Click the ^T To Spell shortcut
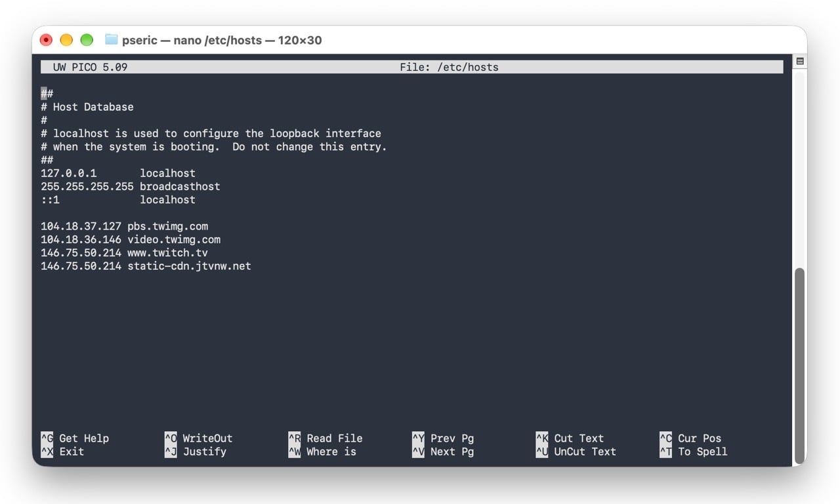Image resolution: width=840 pixels, height=504 pixels. 694,451
